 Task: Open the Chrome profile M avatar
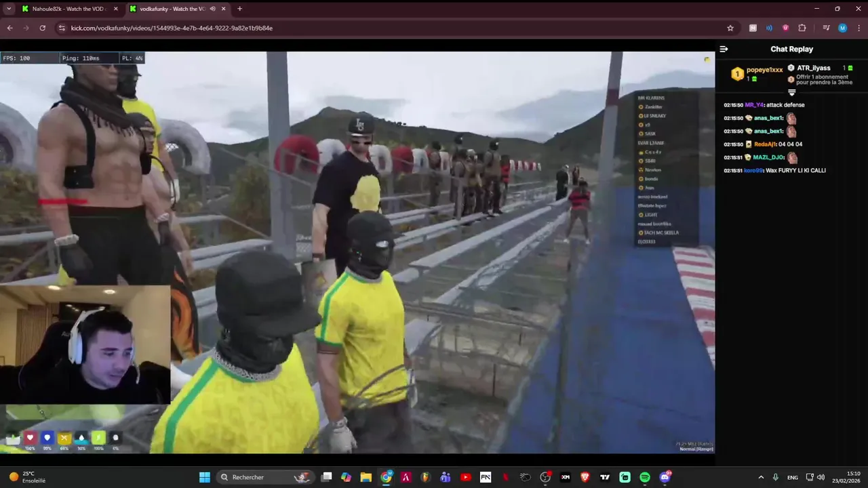click(842, 28)
